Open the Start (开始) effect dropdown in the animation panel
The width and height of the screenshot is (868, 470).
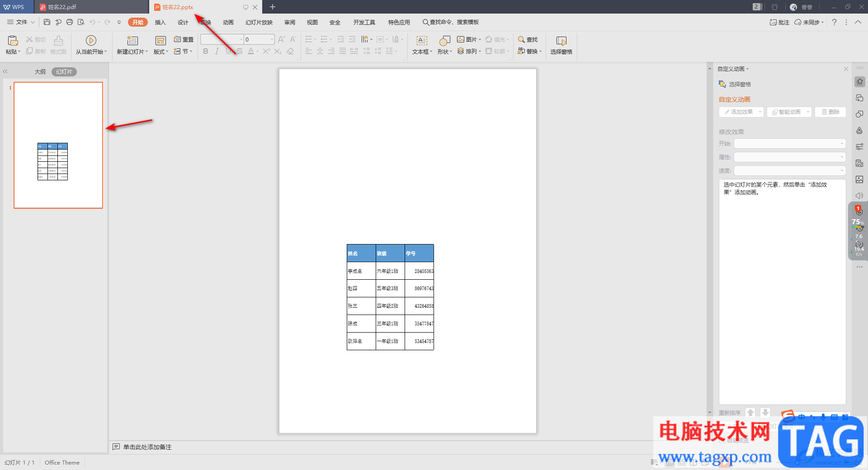790,144
